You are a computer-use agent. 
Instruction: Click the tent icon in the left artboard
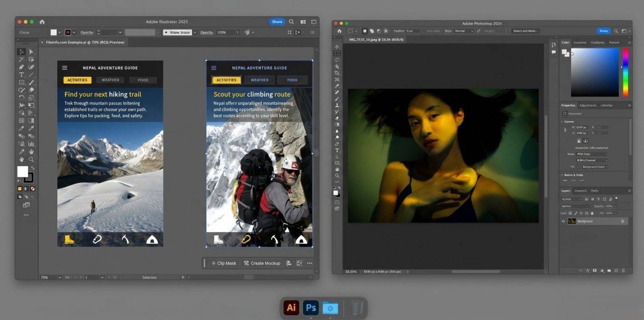tap(152, 239)
